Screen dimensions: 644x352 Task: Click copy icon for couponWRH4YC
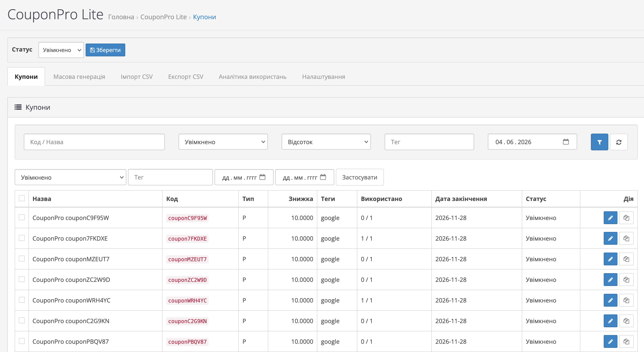tap(626, 300)
